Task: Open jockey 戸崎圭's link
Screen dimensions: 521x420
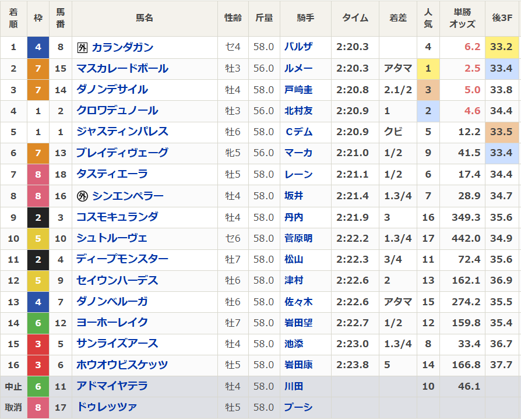Action: pyautogui.click(x=298, y=90)
